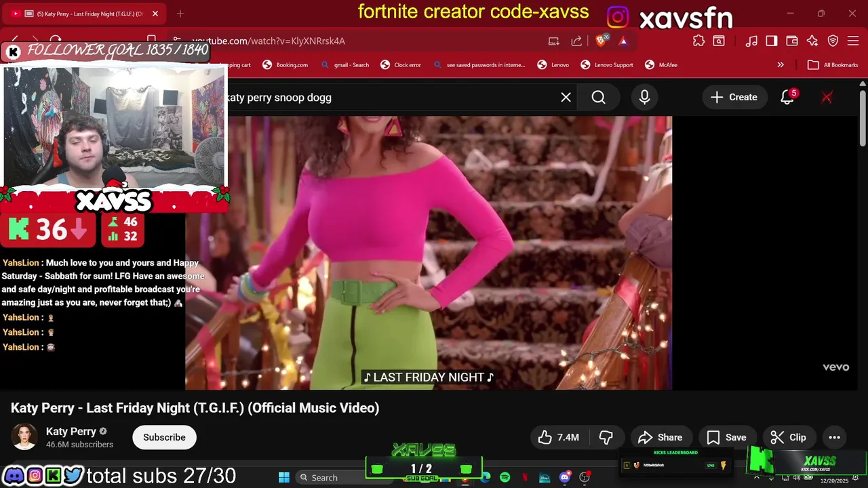Clear YouTube search box with X
This screenshot has height=488, width=868.
pyautogui.click(x=566, y=97)
